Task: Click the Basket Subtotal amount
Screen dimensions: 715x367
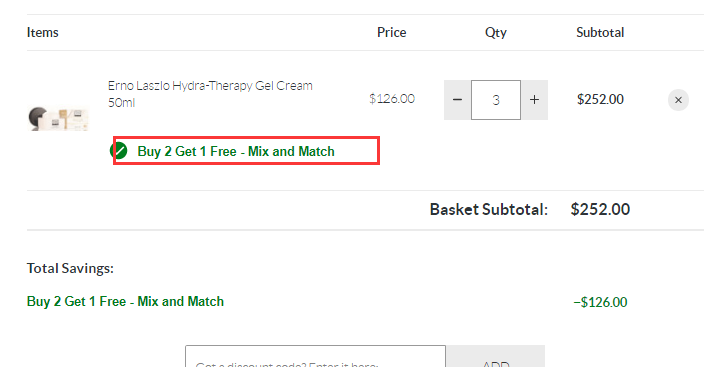Action: [x=600, y=209]
